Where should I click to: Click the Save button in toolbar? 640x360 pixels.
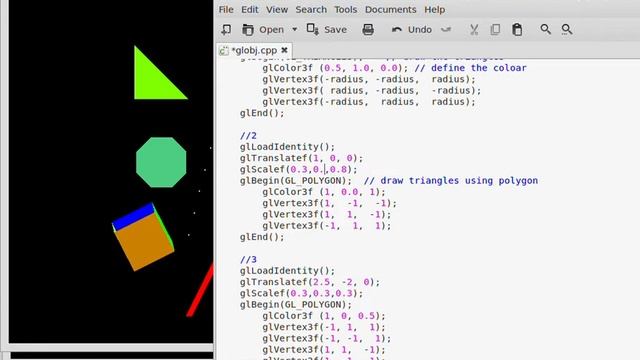(327, 29)
